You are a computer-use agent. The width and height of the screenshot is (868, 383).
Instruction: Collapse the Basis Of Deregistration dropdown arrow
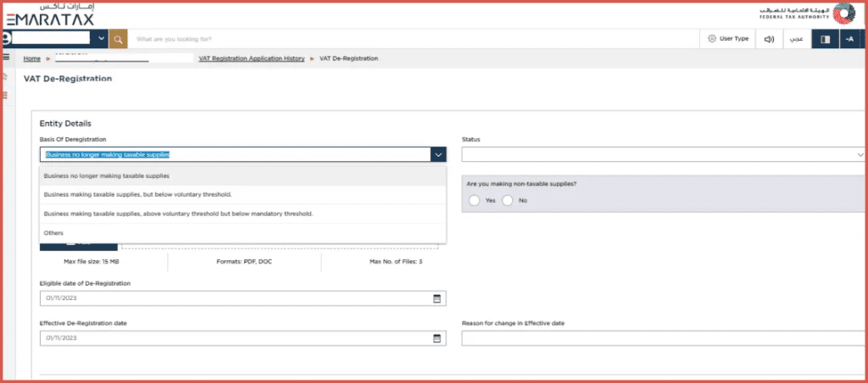(x=437, y=155)
